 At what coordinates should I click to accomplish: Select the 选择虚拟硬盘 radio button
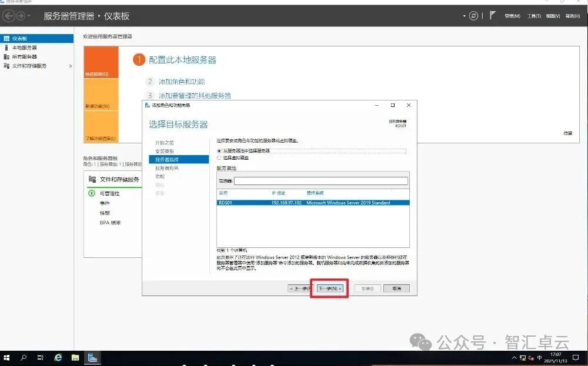coord(219,157)
